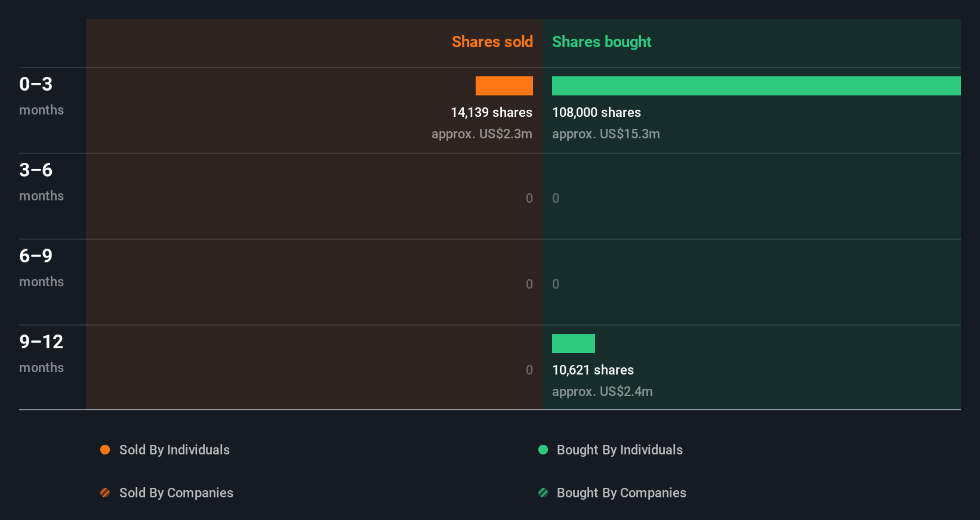This screenshot has width=980, height=520.
Task: Click the zero bought value in 6–9 months row
Action: click(x=556, y=284)
